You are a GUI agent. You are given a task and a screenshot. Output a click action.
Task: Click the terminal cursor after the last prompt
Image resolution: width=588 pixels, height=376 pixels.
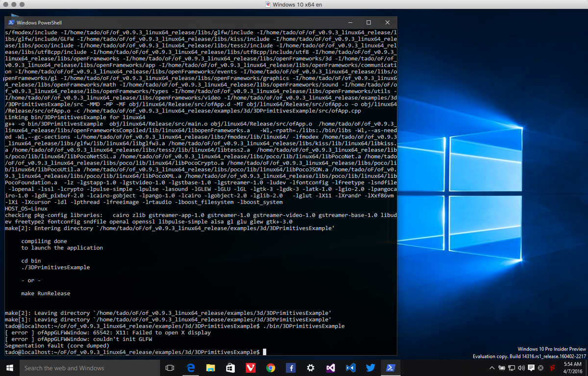[265, 352]
